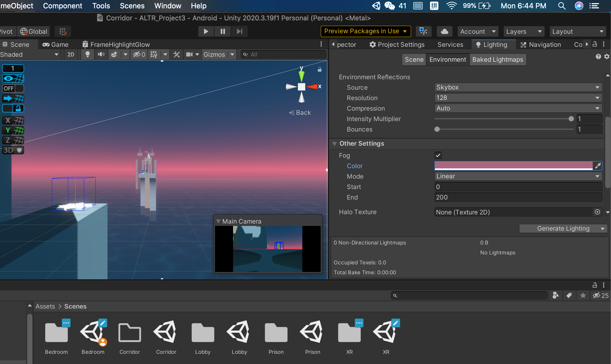Image resolution: width=611 pixels, height=364 pixels.
Task: Click the fog color eyedropper icon
Action: tap(598, 166)
